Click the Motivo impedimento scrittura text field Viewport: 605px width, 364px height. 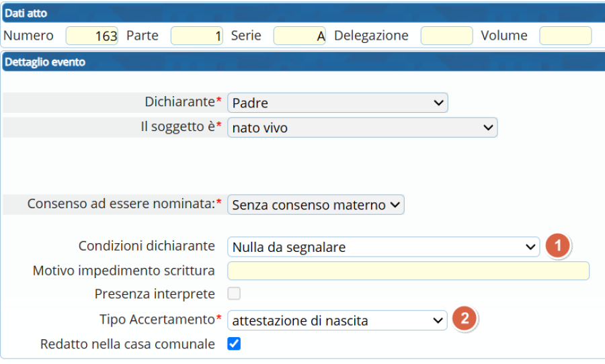(x=408, y=271)
